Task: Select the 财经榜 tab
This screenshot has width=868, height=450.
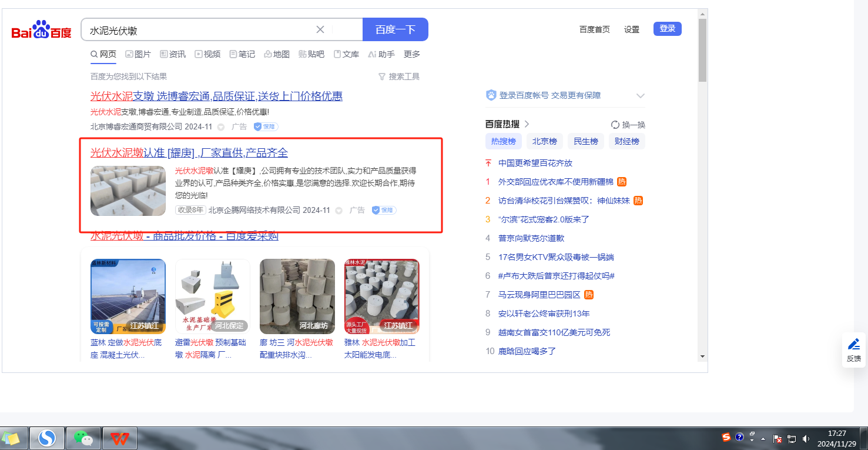Action: tap(627, 141)
